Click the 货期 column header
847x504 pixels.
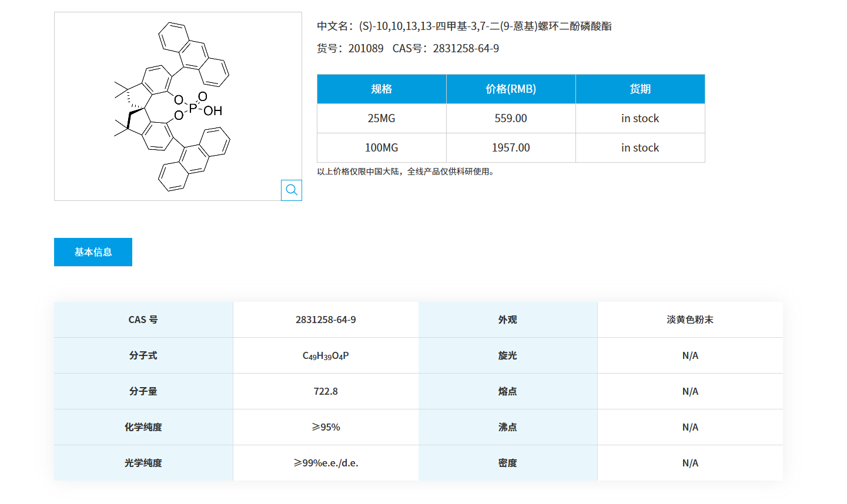(640, 89)
